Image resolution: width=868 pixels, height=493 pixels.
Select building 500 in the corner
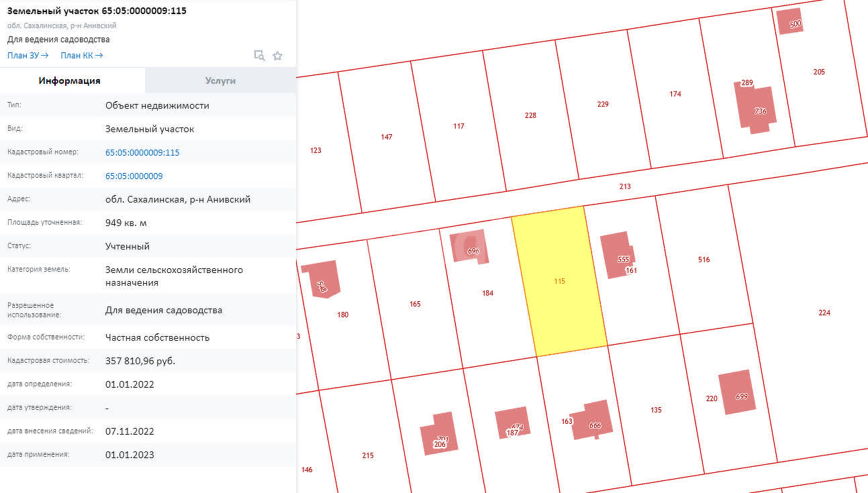(x=789, y=21)
